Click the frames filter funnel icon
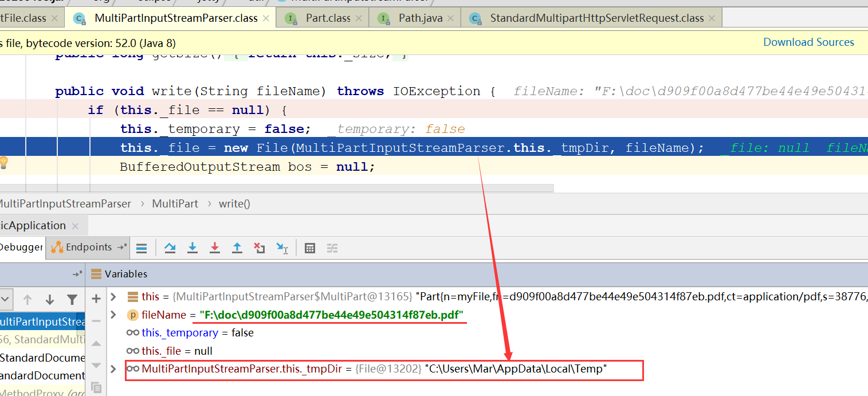The image size is (868, 396). point(72,299)
